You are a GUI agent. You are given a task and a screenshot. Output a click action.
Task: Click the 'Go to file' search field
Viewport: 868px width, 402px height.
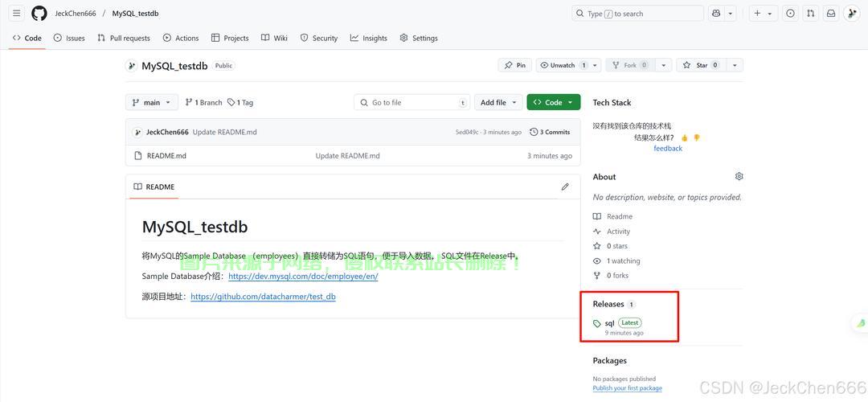coord(411,102)
